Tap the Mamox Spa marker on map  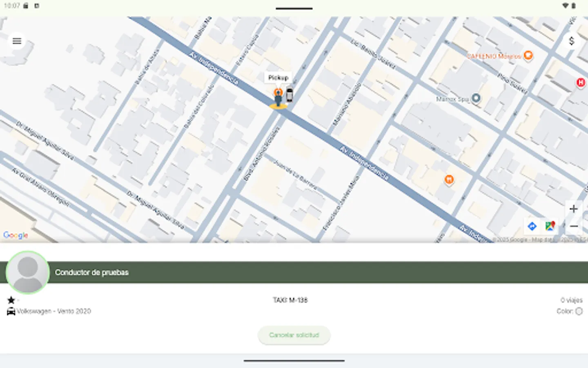(x=475, y=98)
